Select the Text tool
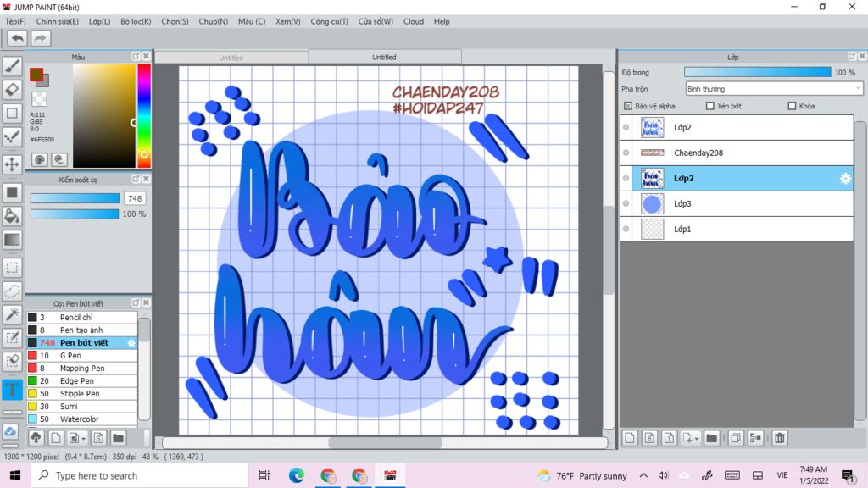Screen dimensions: 868x488 12,390
